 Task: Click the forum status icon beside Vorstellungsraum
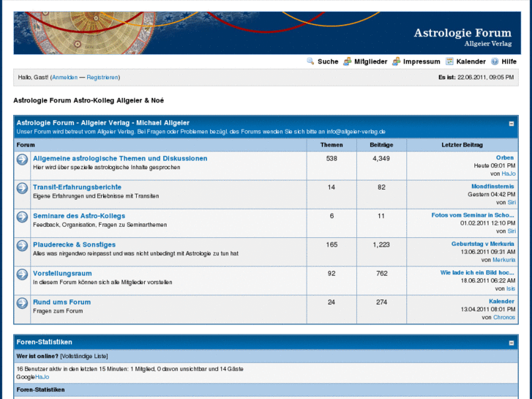click(x=23, y=275)
